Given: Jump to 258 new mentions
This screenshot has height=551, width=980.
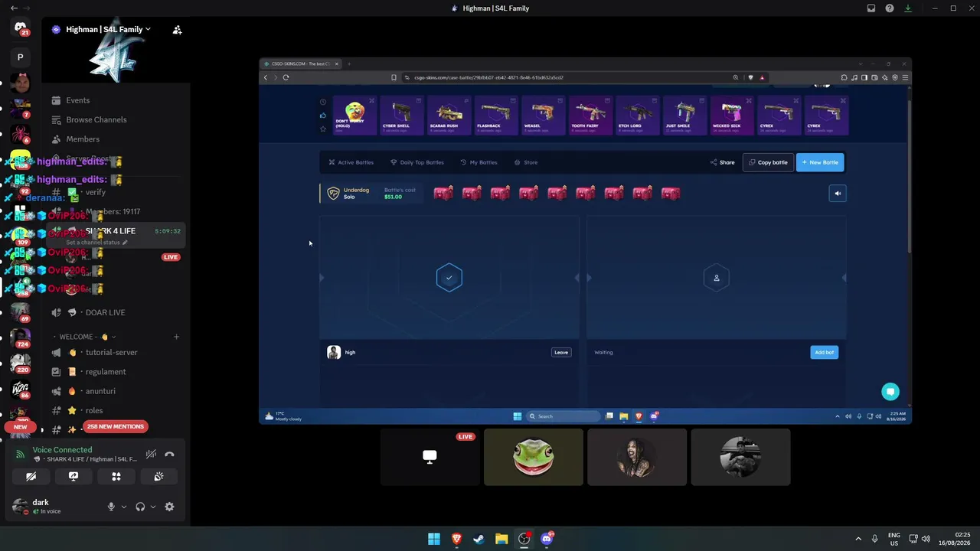Looking at the screenshot, I should [116, 426].
